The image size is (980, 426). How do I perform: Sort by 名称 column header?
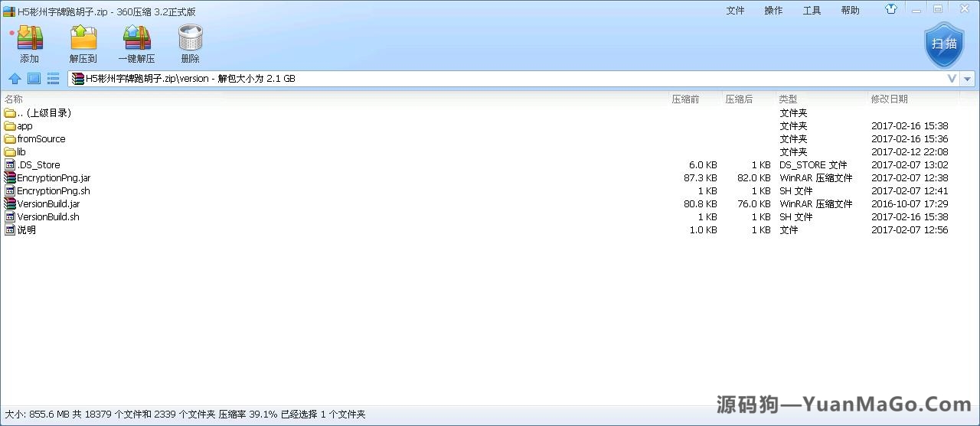click(14, 99)
